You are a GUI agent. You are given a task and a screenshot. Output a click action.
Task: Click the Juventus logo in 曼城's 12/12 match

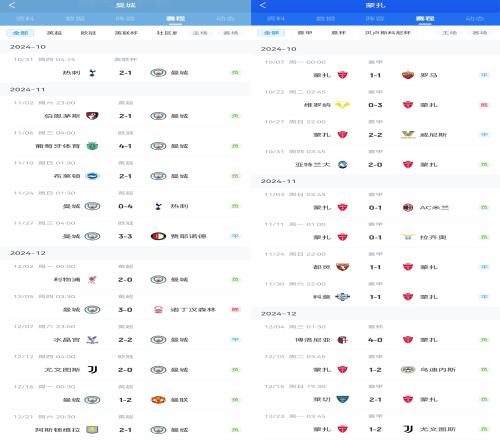pos(92,370)
